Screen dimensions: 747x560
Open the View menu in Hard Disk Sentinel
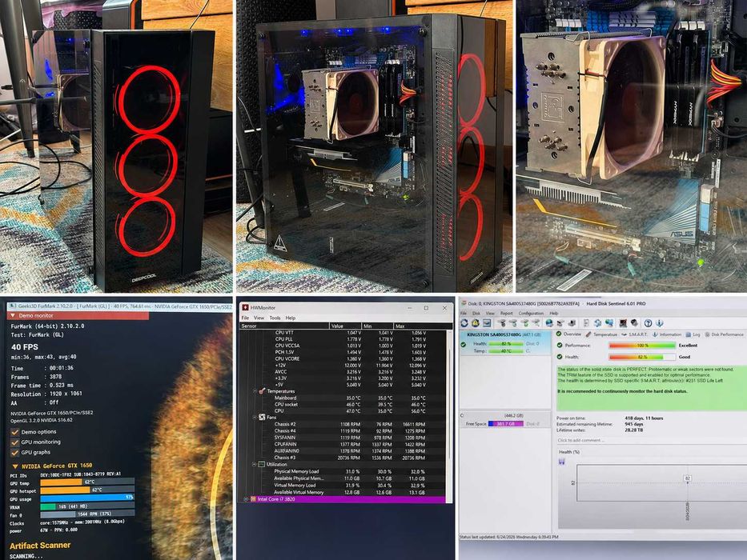490,314
